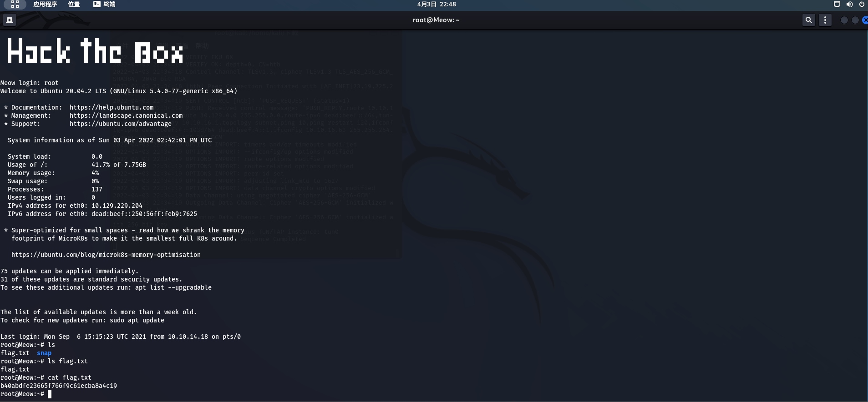868x402 pixels.
Task: Click the 'Usage of /: 41.7% of 7.75GB' line
Action: pyautogui.click(x=77, y=165)
